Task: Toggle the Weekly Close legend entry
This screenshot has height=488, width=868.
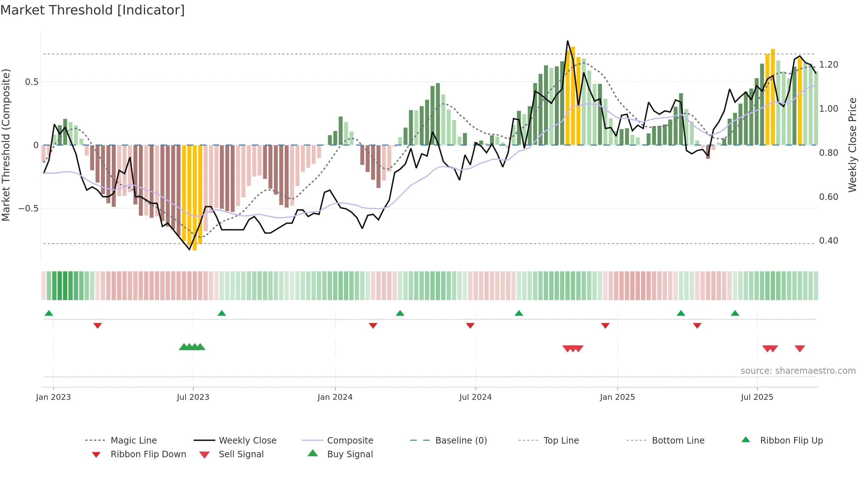Action: [x=235, y=440]
